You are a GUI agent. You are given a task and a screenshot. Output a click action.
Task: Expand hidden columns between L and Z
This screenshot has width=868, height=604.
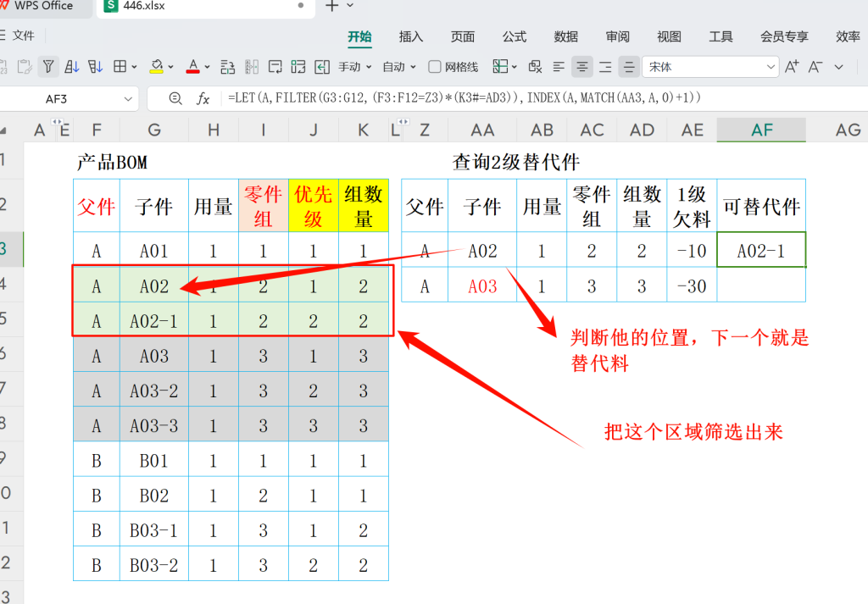coord(403,122)
